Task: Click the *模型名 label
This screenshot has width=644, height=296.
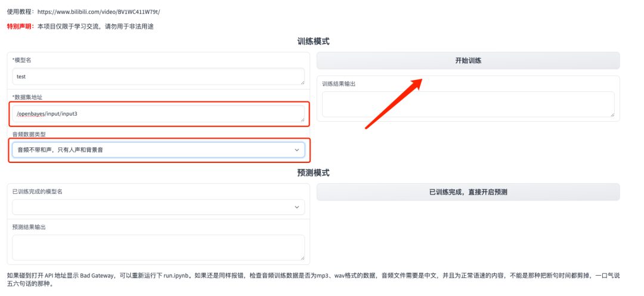Action: pyautogui.click(x=22, y=60)
